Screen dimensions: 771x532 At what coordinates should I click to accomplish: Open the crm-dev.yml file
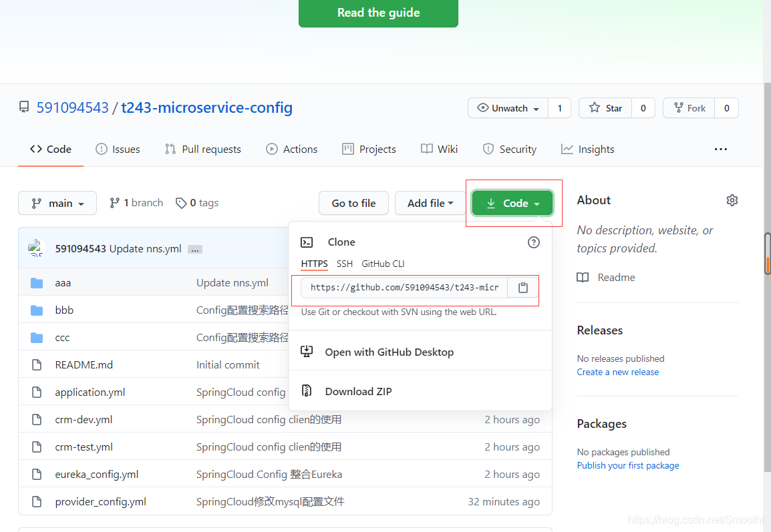tap(84, 419)
